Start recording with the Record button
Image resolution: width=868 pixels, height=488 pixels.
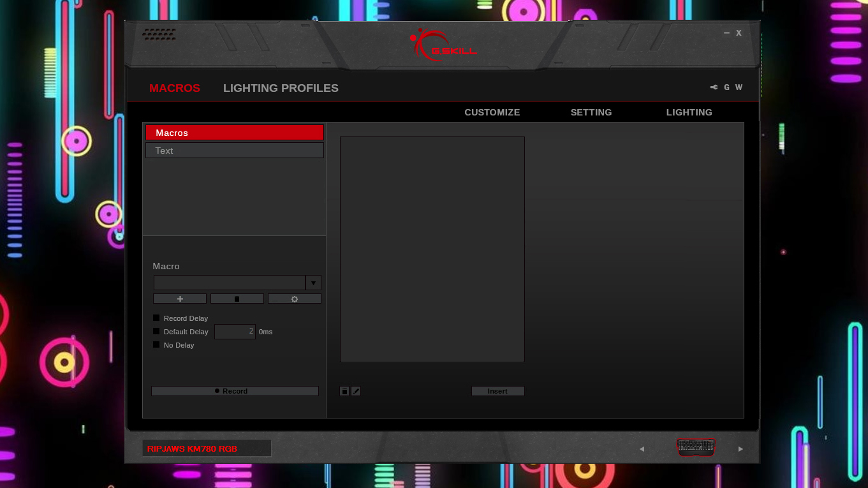[235, 391]
